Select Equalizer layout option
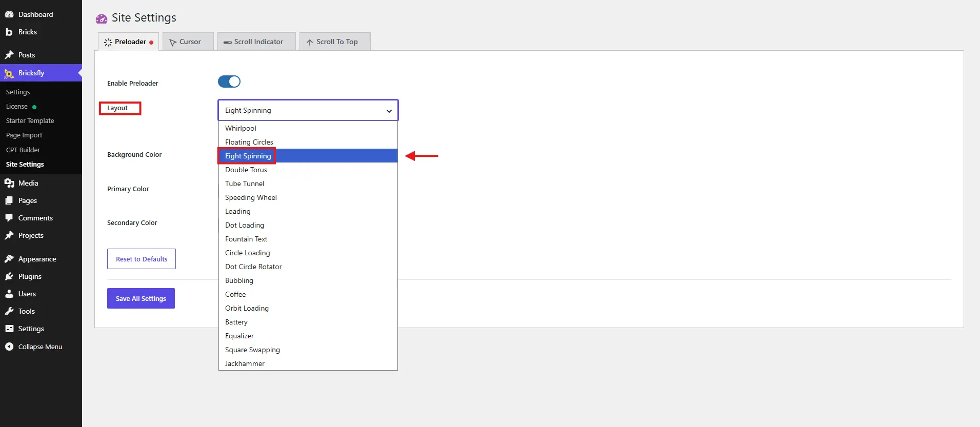Image resolution: width=980 pixels, height=427 pixels. 308,336
